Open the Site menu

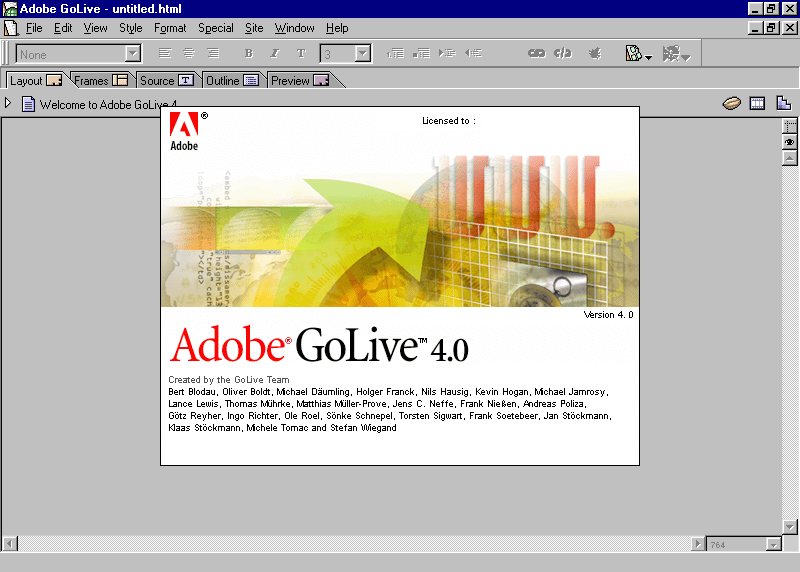254,28
